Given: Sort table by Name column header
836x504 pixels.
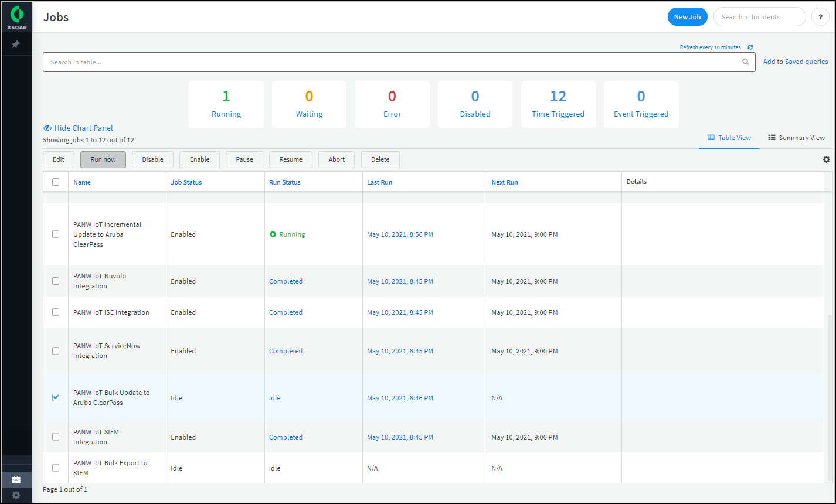Looking at the screenshot, I should (x=82, y=182).
